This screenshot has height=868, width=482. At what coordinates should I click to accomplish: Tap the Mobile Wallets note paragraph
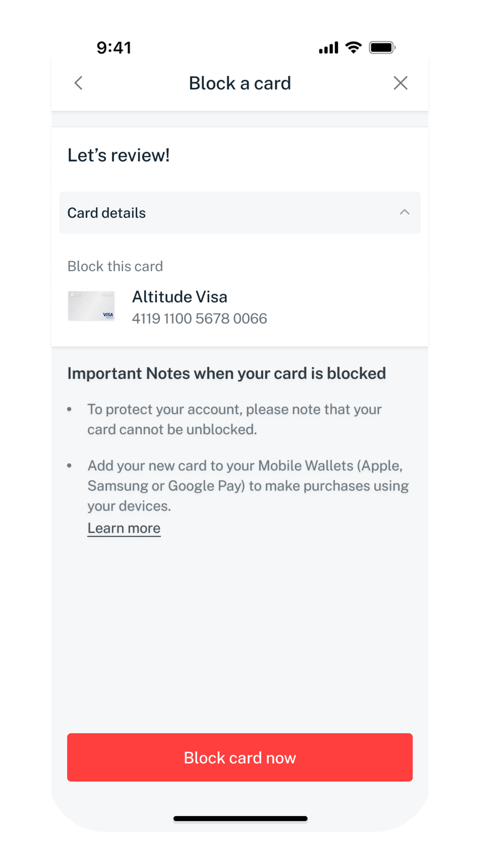point(248,486)
